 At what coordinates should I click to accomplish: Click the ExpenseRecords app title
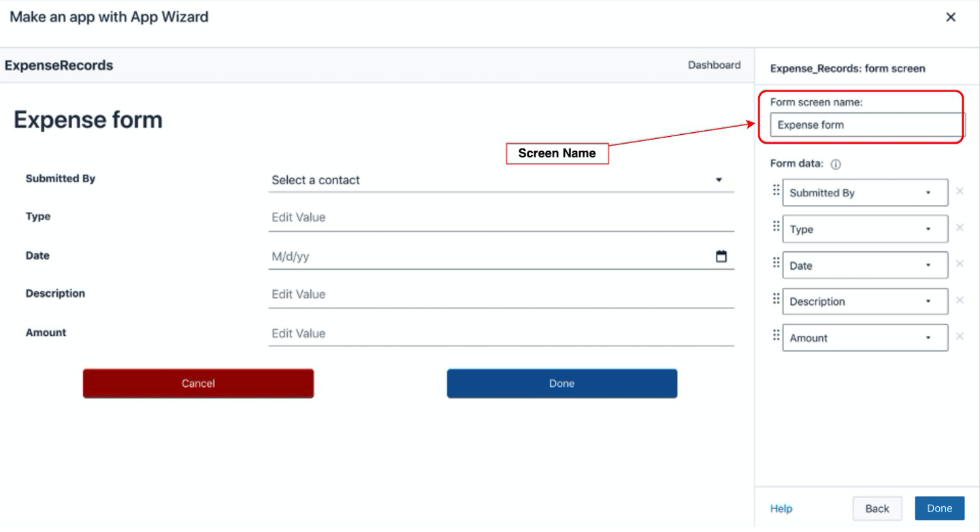[59, 65]
